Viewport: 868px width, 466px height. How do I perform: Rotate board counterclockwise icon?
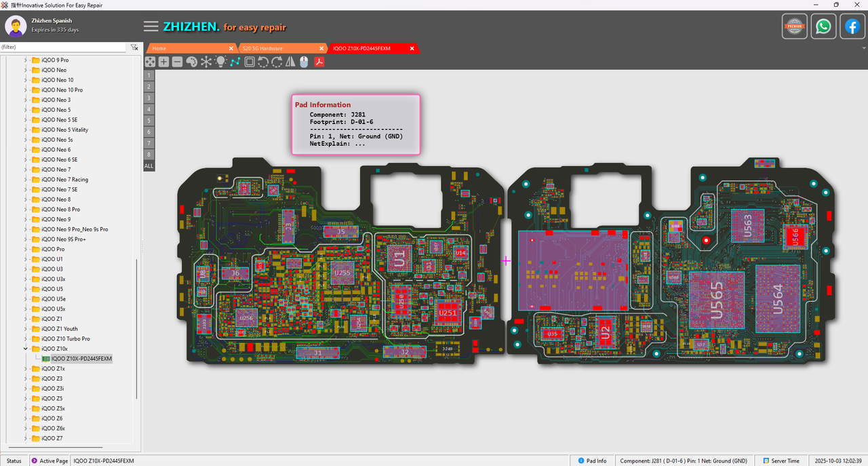click(263, 62)
